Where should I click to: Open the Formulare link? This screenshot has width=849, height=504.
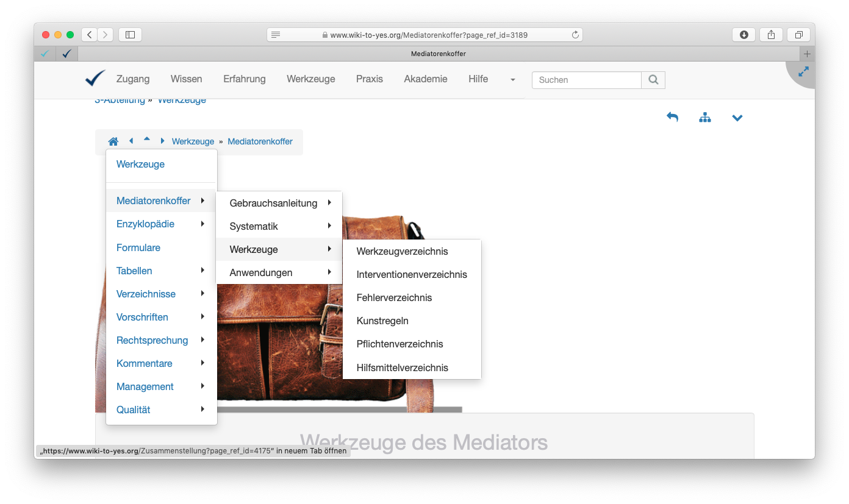tap(138, 247)
